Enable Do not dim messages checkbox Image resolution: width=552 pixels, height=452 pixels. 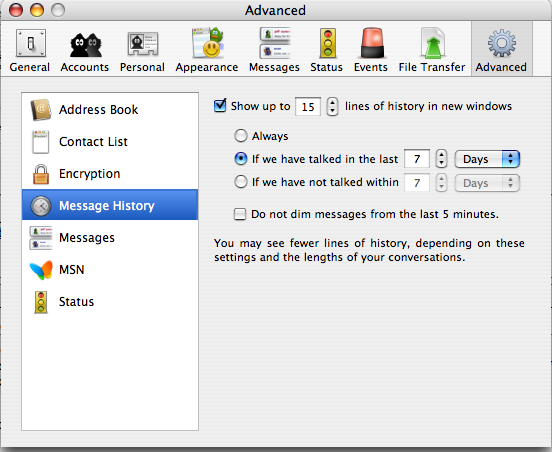(240, 214)
